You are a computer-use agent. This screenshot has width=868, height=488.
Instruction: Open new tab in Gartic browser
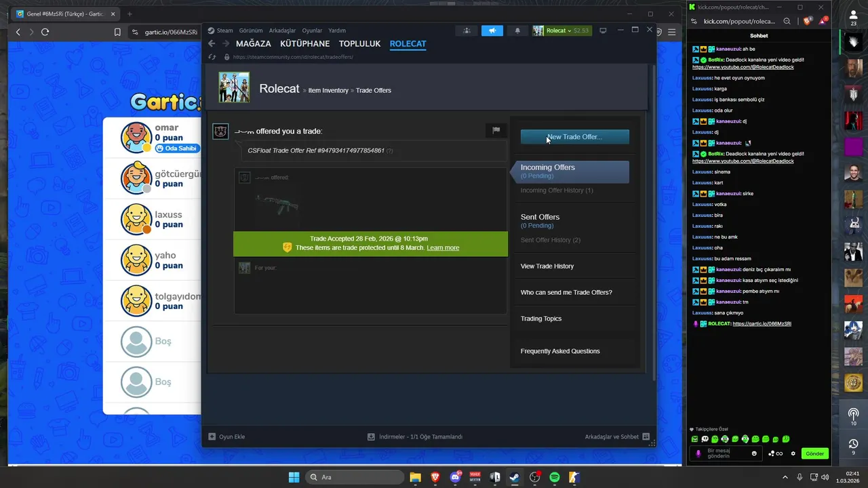pos(130,14)
